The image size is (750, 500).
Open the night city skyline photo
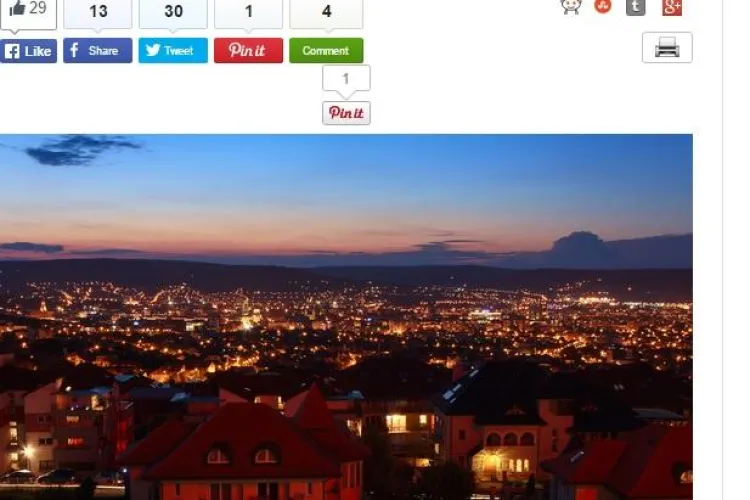click(x=346, y=317)
